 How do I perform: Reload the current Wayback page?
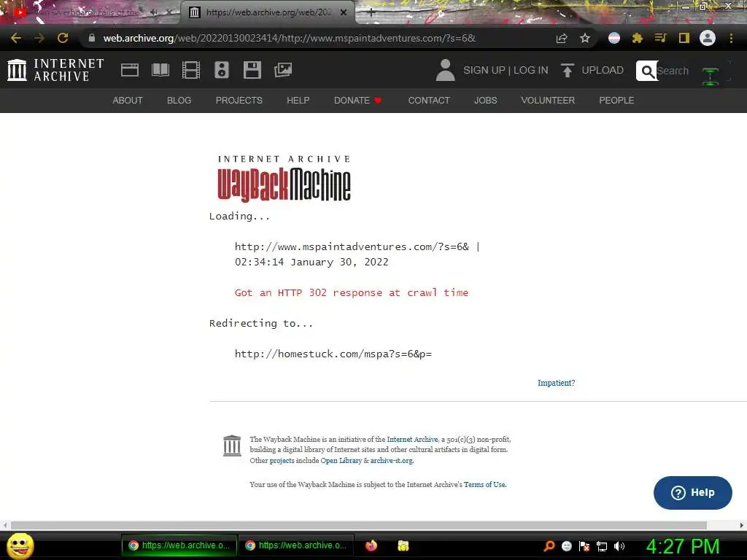coord(63,38)
